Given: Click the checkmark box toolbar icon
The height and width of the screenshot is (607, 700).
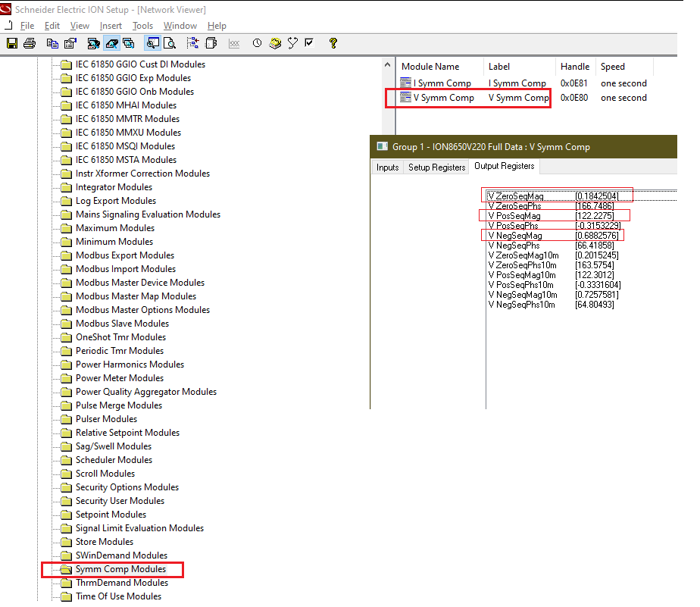Looking at the screenshot, I should (309, 43).
